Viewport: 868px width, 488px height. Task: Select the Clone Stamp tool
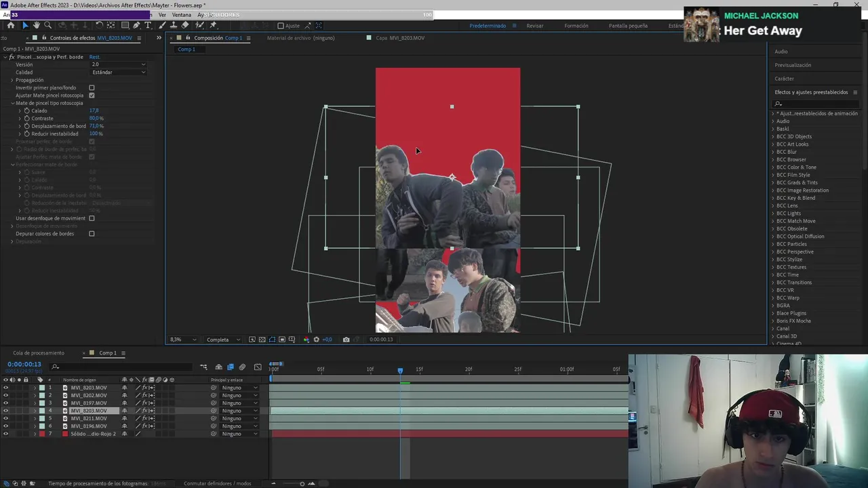pos(174,25)
